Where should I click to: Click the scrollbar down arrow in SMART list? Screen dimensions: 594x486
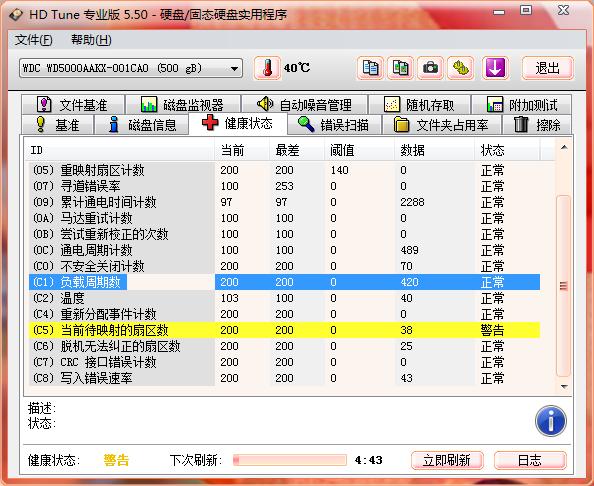564,387
